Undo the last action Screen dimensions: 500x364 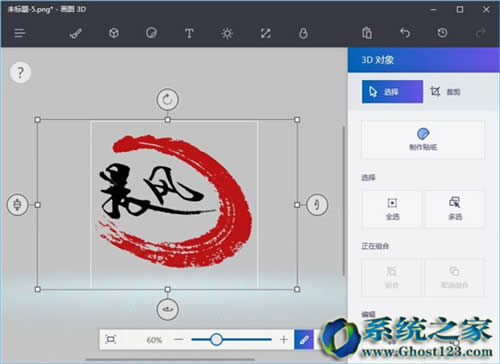click(x=405, y=33)
